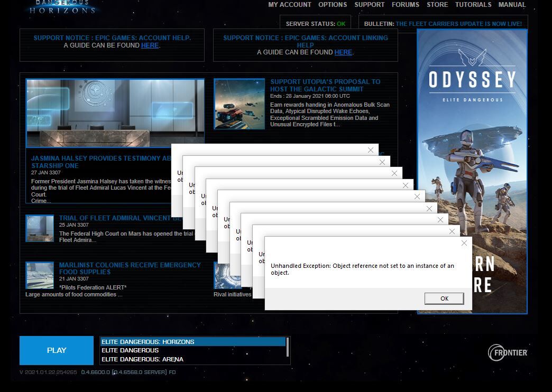The width and height of the screenshot is (552, 392).
Task: Click the game list scrollbar
Action: [288, 347]
